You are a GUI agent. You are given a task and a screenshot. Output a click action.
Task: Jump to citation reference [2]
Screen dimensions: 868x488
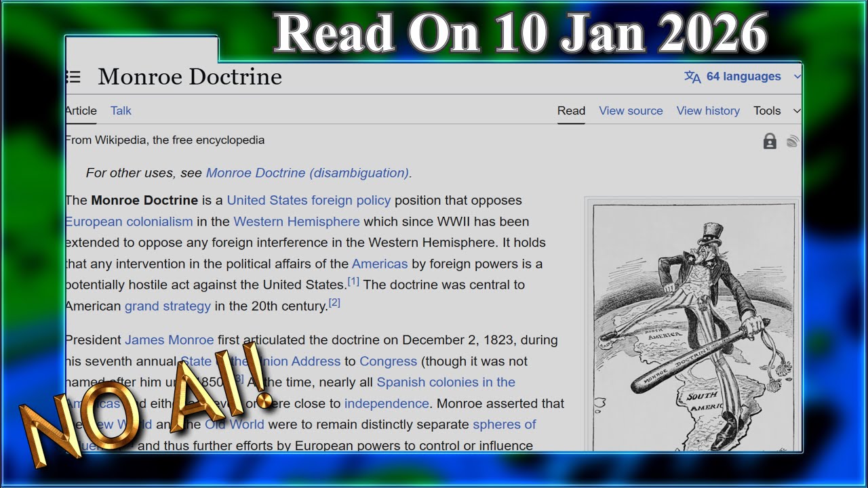[x=334, y=303]
